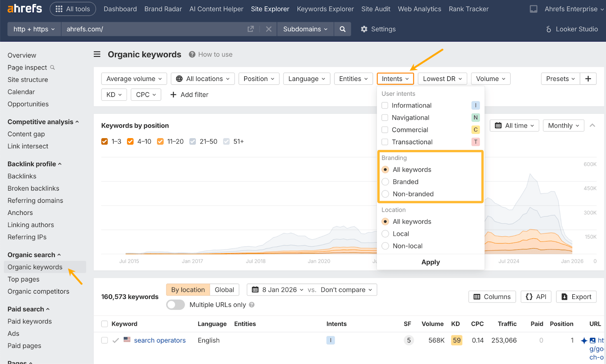This screenshot has height=364, width=606.
Task: Click the ahrefs logo
Action: point(24,8)
